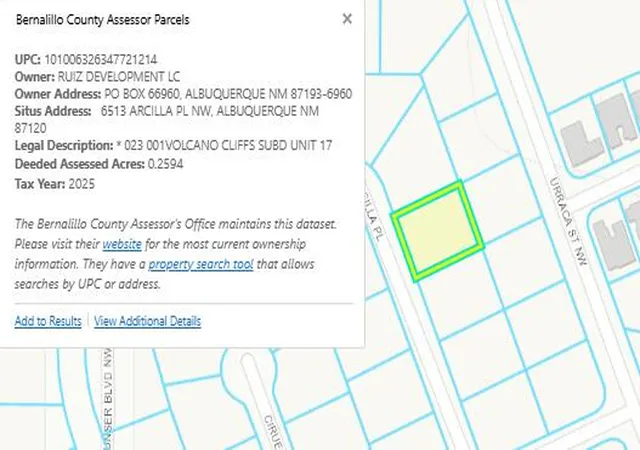Image resolution: width=640 pixels, height=450 pixels.
Task: Open the Assessor's website link
Action: pyautogui.click(x=122, y=244)
